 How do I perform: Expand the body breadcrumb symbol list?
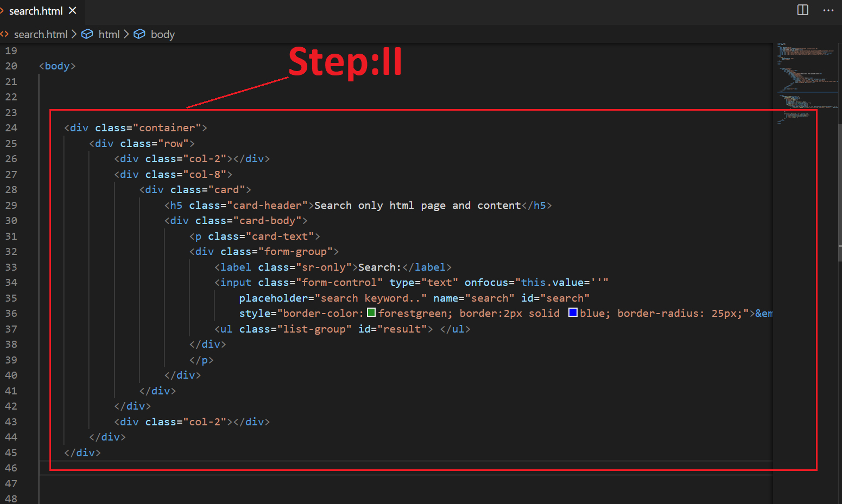tap(162, 34)
